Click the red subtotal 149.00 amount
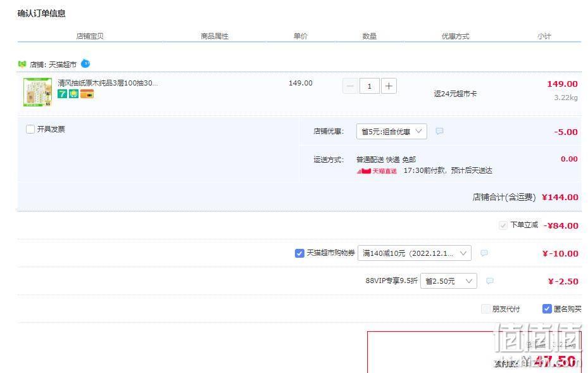Viewport: 588px width, 373px height. pyautogui.click(x=562, y=84)
